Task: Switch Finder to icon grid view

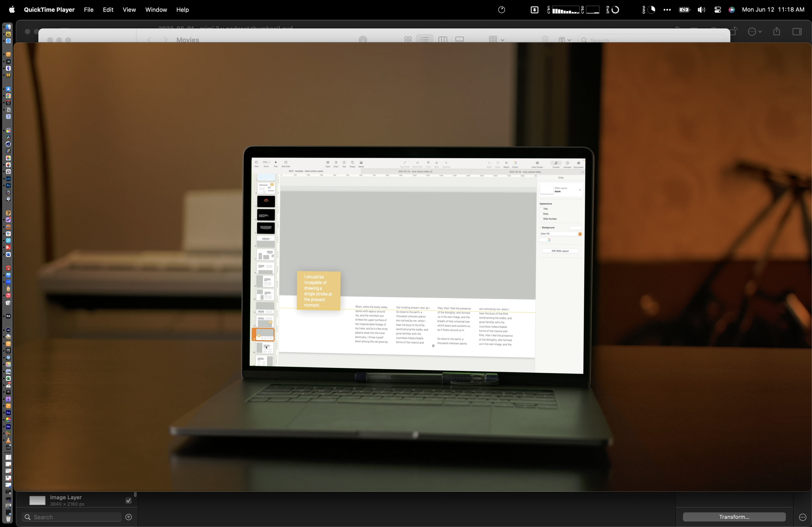Action: point(408,40)
